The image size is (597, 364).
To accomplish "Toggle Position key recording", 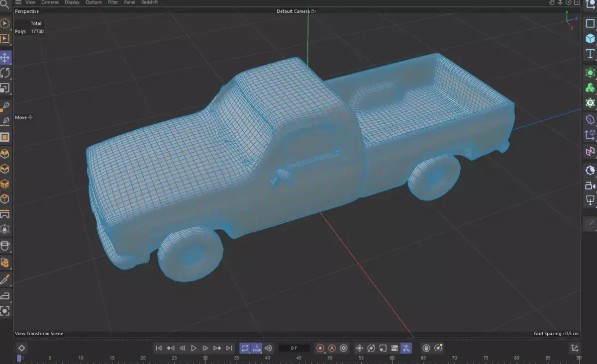I will 359,348.
